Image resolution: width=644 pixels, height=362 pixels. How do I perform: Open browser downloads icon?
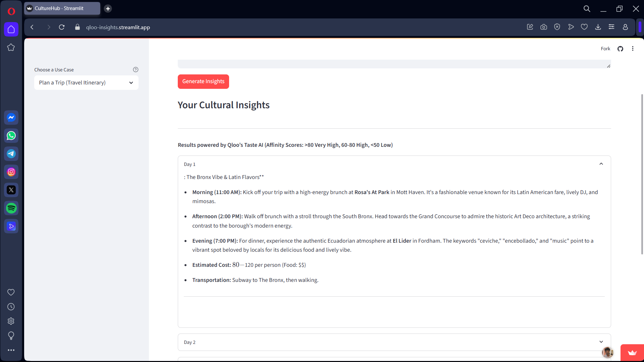[598, 27]
